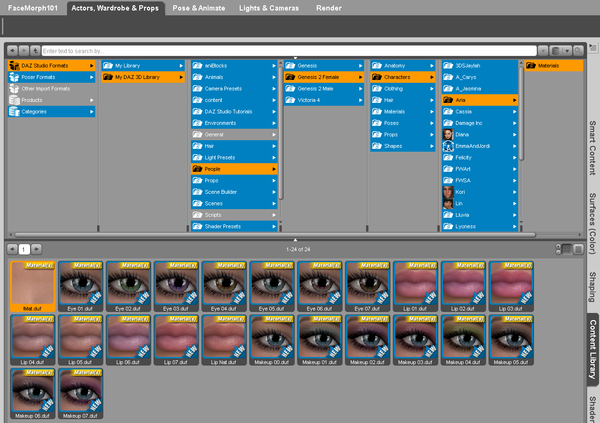Open the Light Presets folder
Viewport: 600px width, 423px height.
(x=234, y=157)
